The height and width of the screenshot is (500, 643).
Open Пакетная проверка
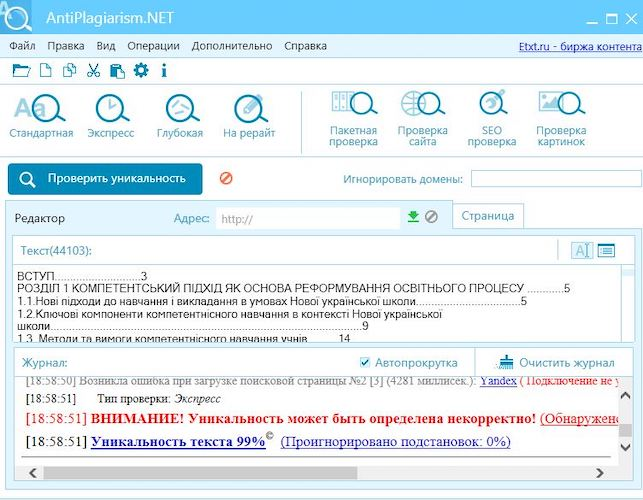click(353, 119)
